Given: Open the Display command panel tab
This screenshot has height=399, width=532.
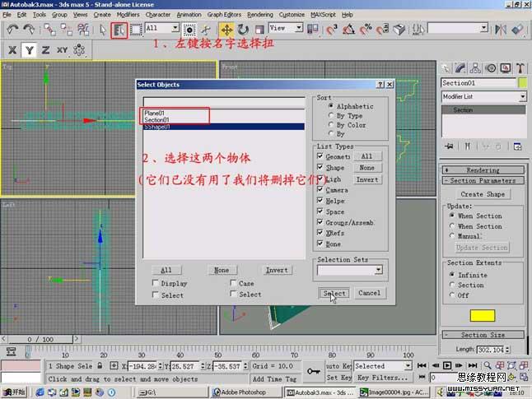Looking at the screenshot, I should point(505,68).
